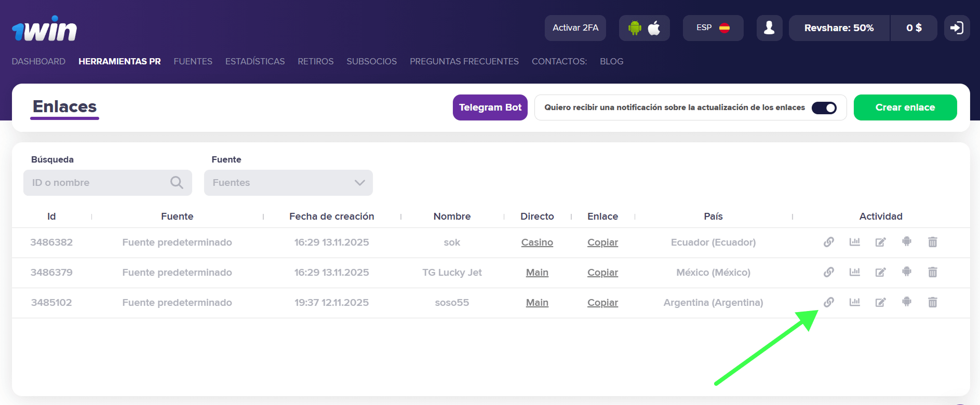The width and height of the screenshot is (980, 405).
Task: Open statistics chart icon for row 3486382
Action: click(854, 242)
